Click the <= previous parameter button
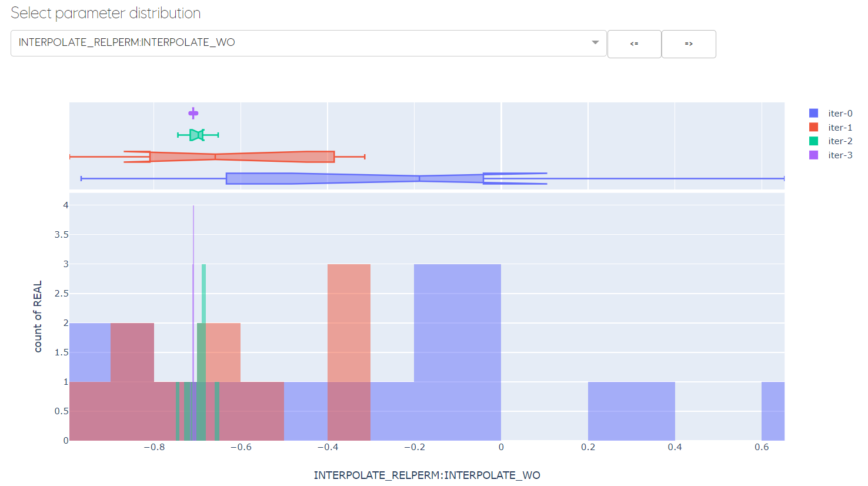 (634, 44)
